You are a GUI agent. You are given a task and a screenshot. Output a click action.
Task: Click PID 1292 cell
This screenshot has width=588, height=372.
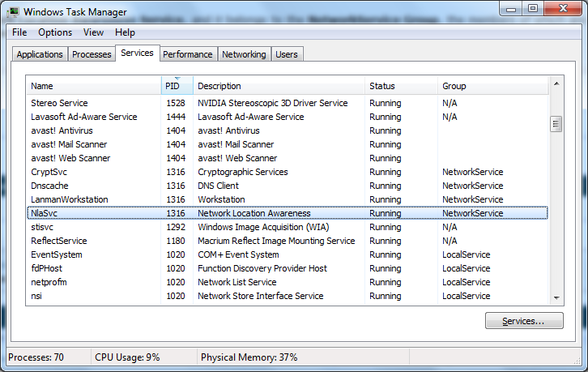pos(176,227)
